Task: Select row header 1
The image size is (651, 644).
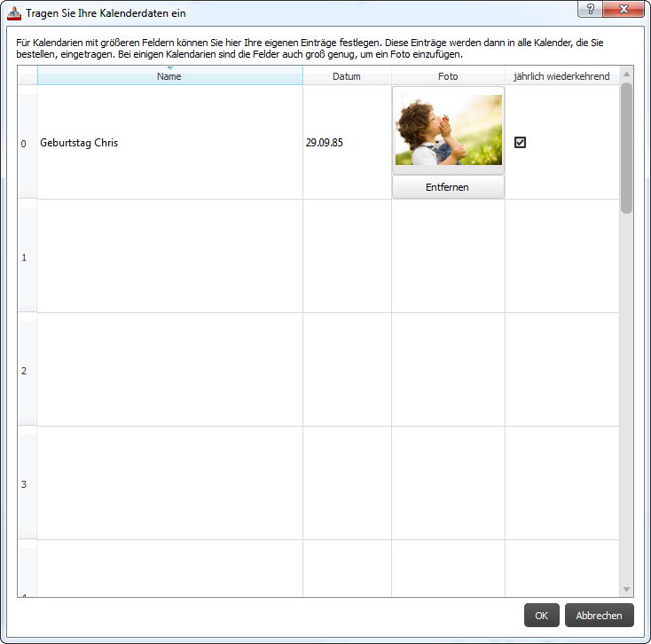Action: point(27,256)
